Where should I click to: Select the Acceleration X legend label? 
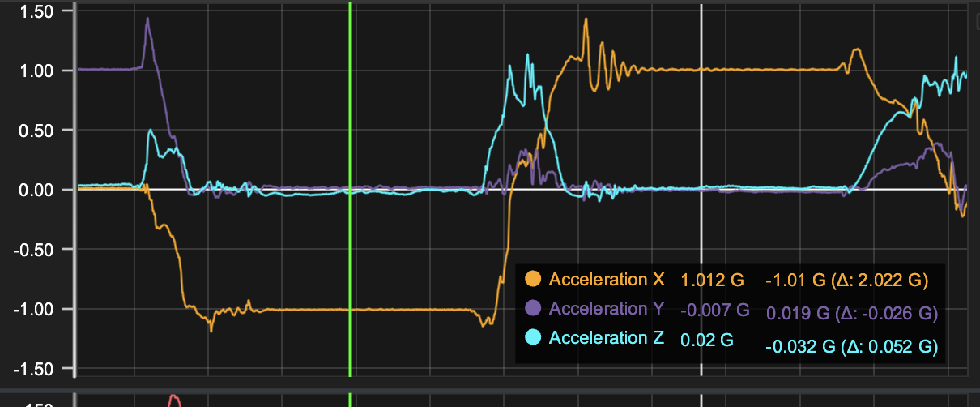click(x=607, y=280)
